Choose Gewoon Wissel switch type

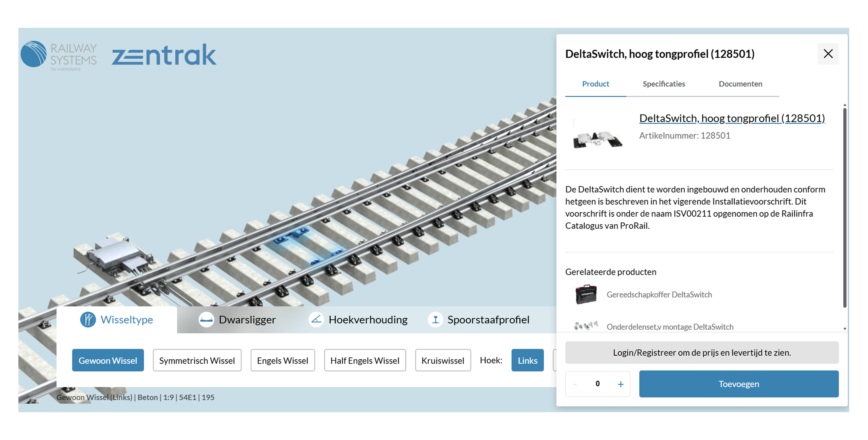click(x=108, y=360)
